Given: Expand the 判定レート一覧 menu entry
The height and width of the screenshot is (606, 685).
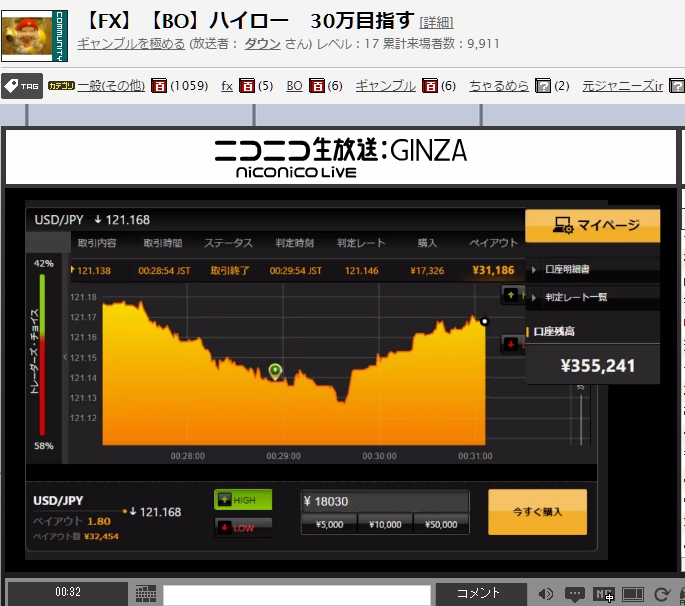Looking at the screenshot, I should tap(593, 298).
